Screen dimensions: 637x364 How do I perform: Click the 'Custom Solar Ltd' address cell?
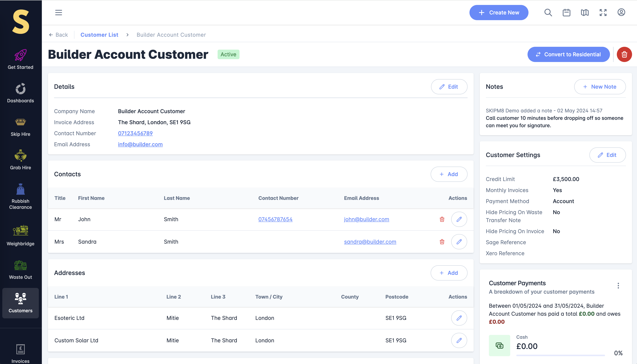pos(76,340)
